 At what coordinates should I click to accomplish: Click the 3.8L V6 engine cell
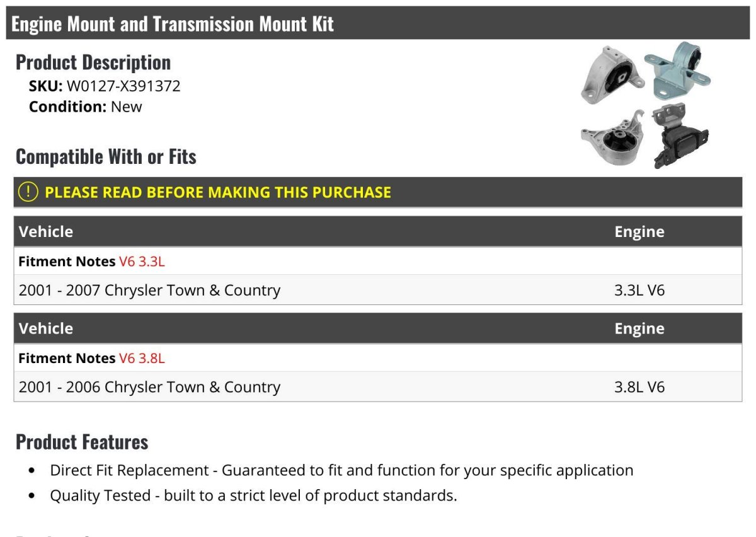click(639, 388)
